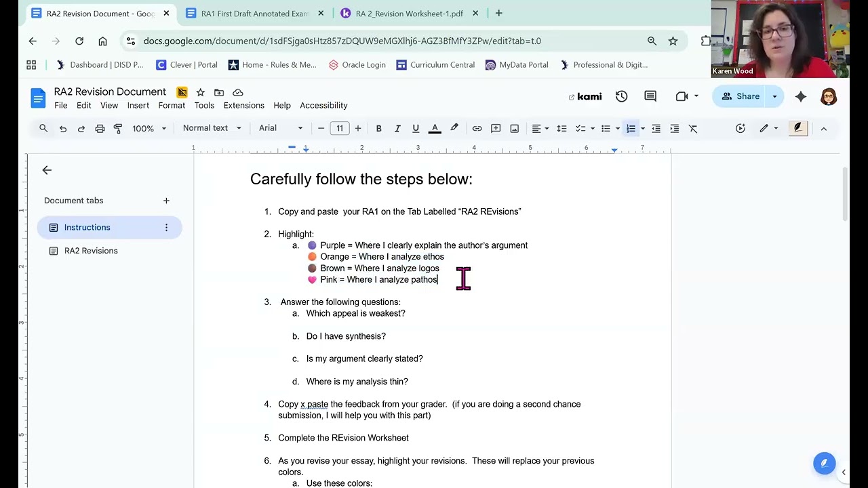
Task: Toggle the numbered list
Action: tap(631, 128)
